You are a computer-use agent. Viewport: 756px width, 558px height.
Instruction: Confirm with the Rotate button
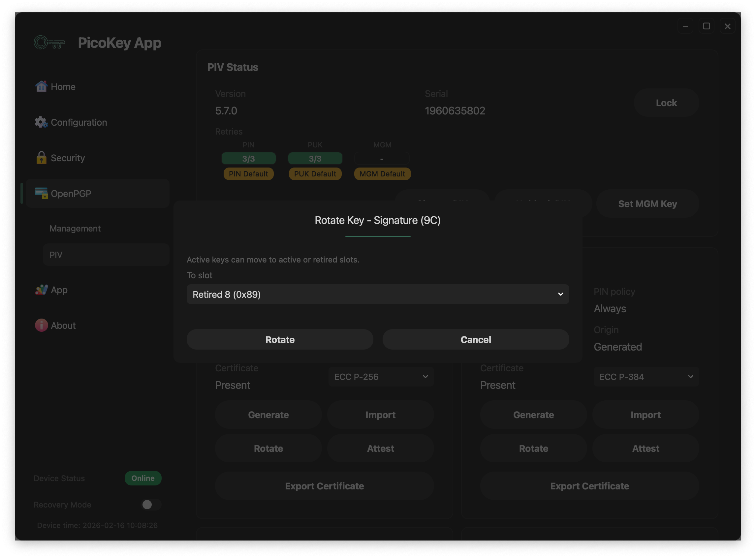pyautogui.click(x=280, y=339)
